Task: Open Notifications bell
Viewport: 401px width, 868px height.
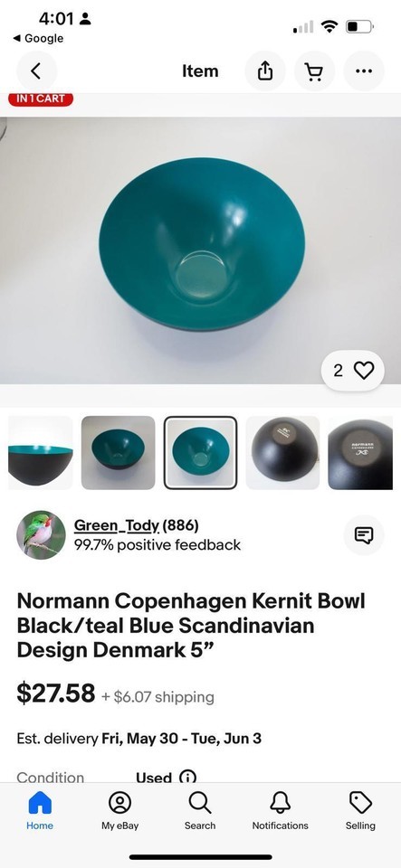Action: [x=281, y=810]
